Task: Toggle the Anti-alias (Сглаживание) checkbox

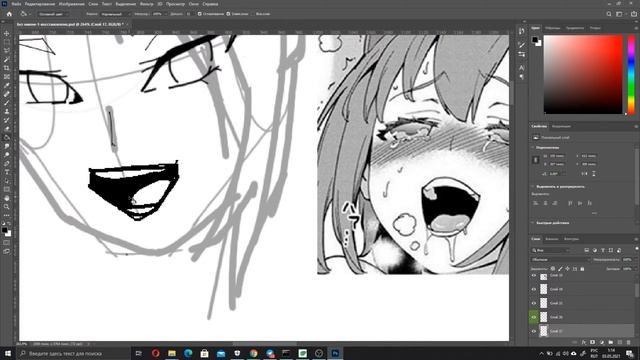Action: (x=200, y=13)
